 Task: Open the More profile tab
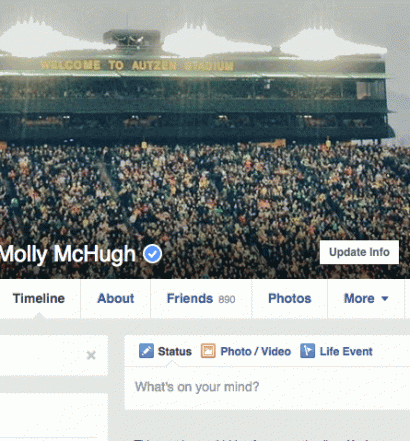pyautogui.click(x=366, y=298)
